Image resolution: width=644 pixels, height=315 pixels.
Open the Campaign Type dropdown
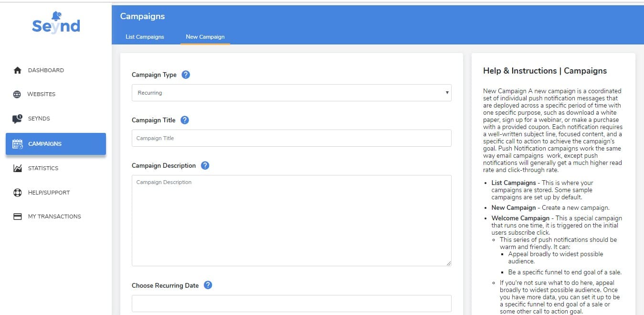click(x=291, y=93)
